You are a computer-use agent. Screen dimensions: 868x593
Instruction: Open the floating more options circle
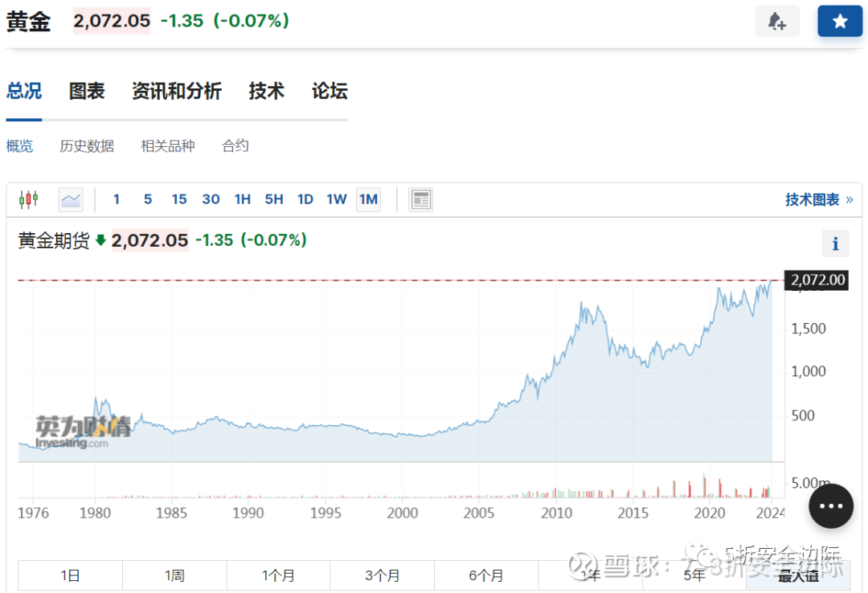(x=831, y=506)
